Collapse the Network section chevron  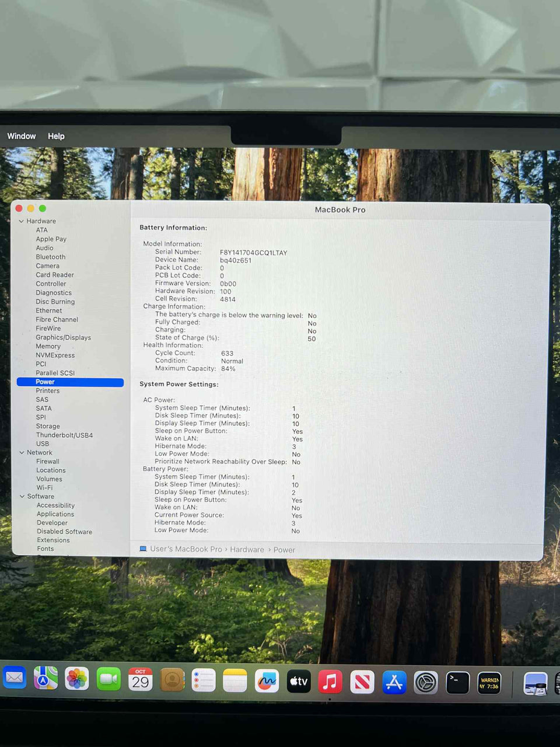22,453
